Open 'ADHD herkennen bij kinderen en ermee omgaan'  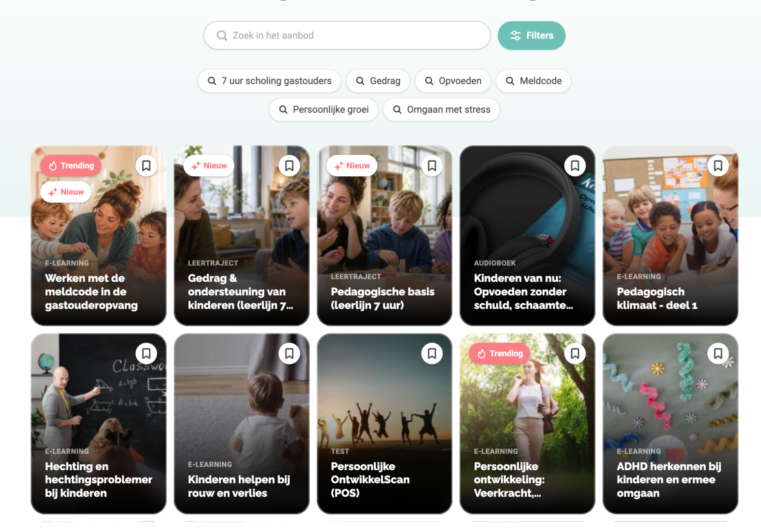[670, 424]
